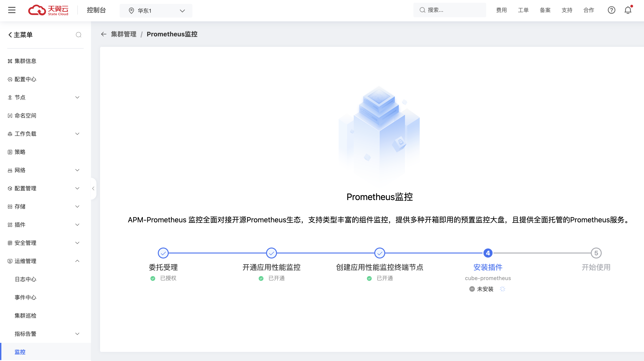Open 工单 in the top bar
The image size is (644, 361).
tap(523, 10)
